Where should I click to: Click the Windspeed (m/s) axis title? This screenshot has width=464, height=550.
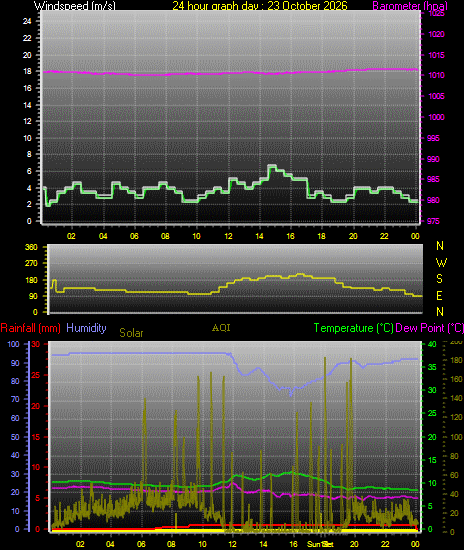pos(74,6)
